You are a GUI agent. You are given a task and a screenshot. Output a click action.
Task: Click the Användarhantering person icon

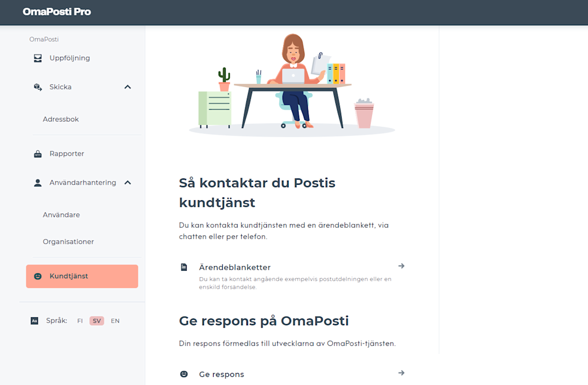pyautogui.click(x=38, y=182)
